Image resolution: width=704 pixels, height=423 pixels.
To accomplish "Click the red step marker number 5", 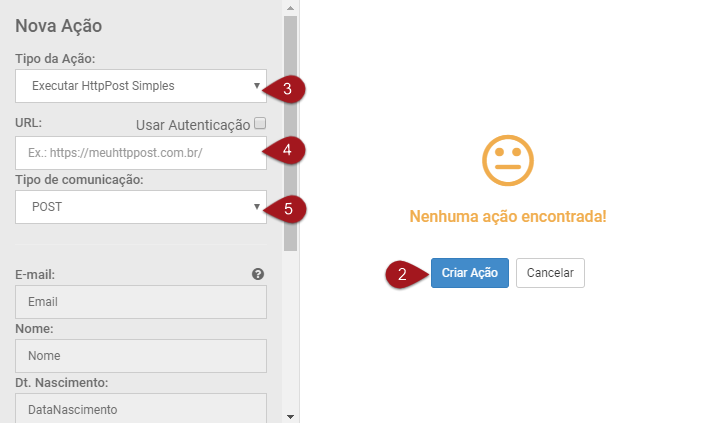I will pyautogui.click(x=286, y=209).
